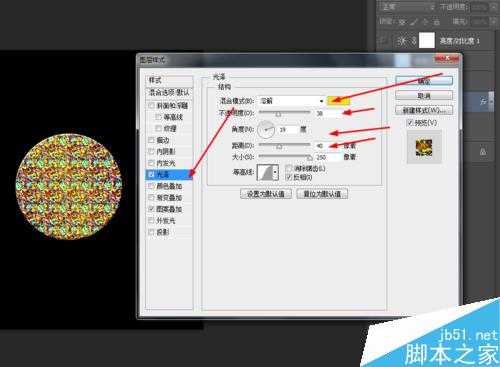Open the 混合模式 dropdown showing 溶解
Screen dimensions: 500x367
[x=292, y=101]
